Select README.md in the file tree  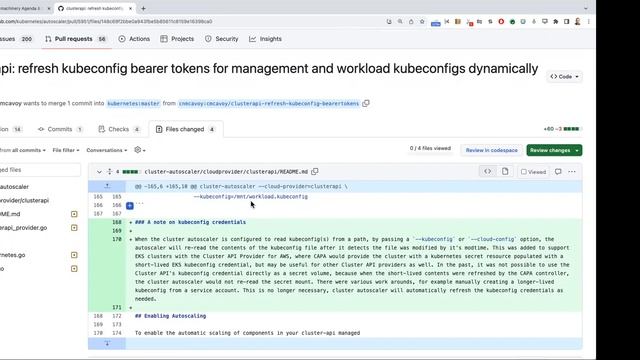click(x=10, y=214)
